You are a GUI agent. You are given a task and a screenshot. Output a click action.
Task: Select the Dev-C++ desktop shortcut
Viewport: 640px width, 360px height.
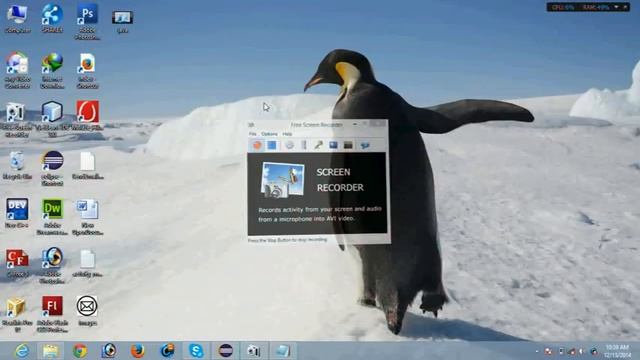coord(17,213)
